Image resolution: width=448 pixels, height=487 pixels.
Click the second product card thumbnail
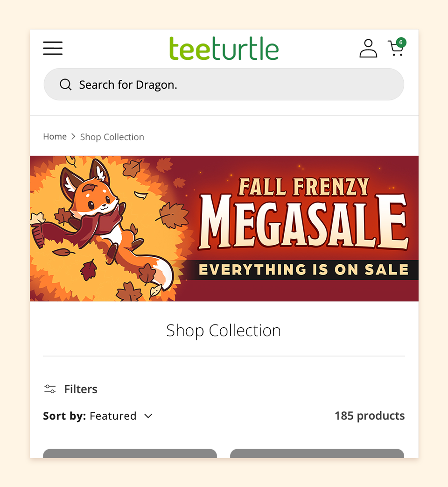(317, 453)
